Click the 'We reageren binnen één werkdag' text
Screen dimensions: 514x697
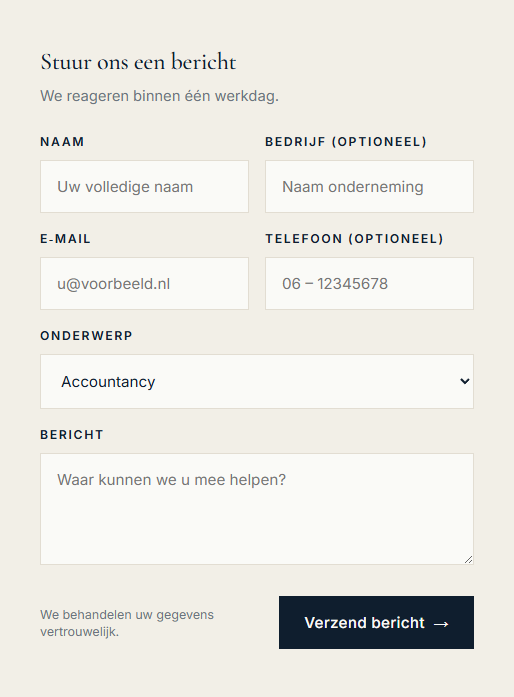[159, 96]
